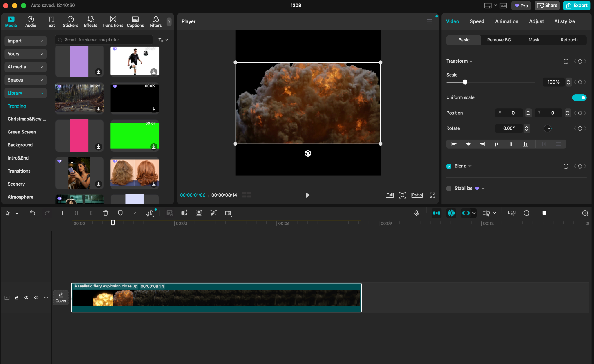The width and height of the screenshot is (594, 364).
Task: Open the Blend mode dropdown
Action: pos(469,166)
